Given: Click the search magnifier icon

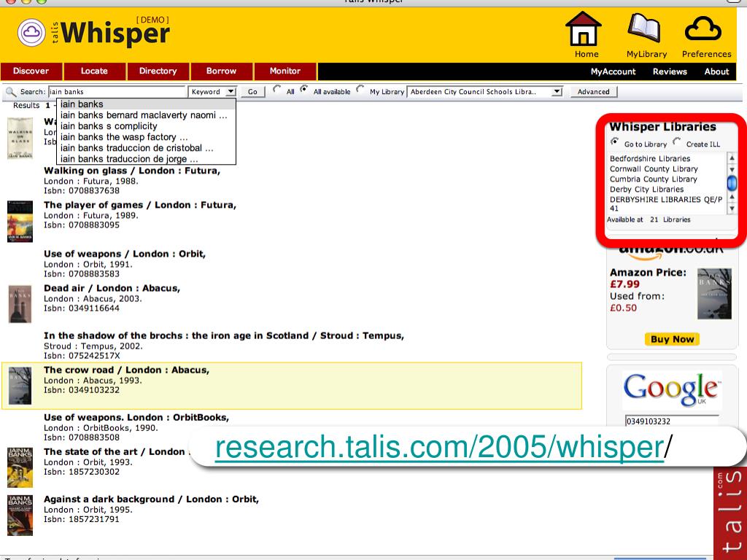Looking at the screenshot, I should coord(10,91).
